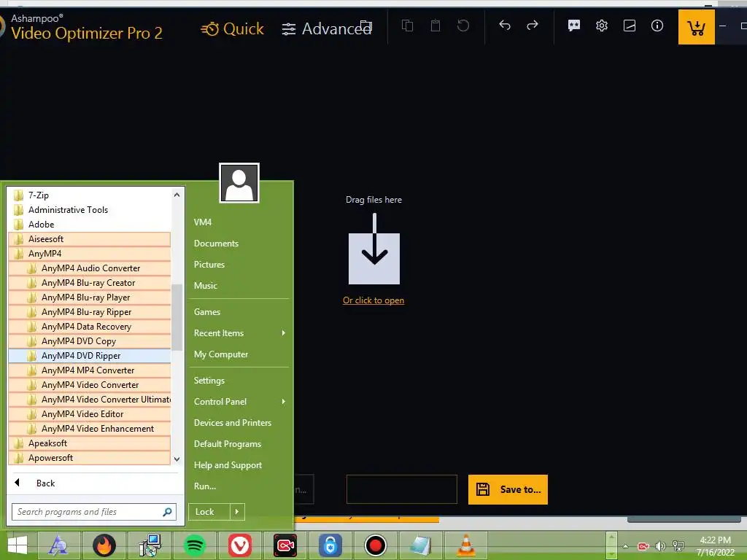The width and height of the screenshot is (747, 560).
Task: Open Help and Support
Action: click(x=228, y=465)
